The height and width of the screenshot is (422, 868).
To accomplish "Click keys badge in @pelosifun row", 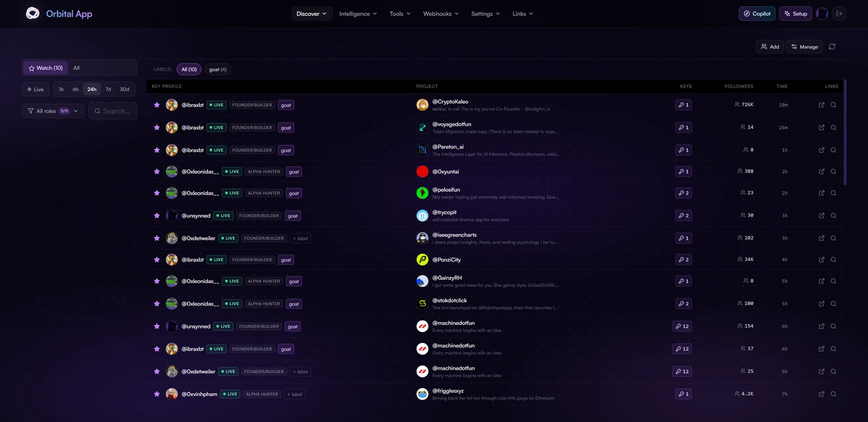I will click(x=684, y=193).
